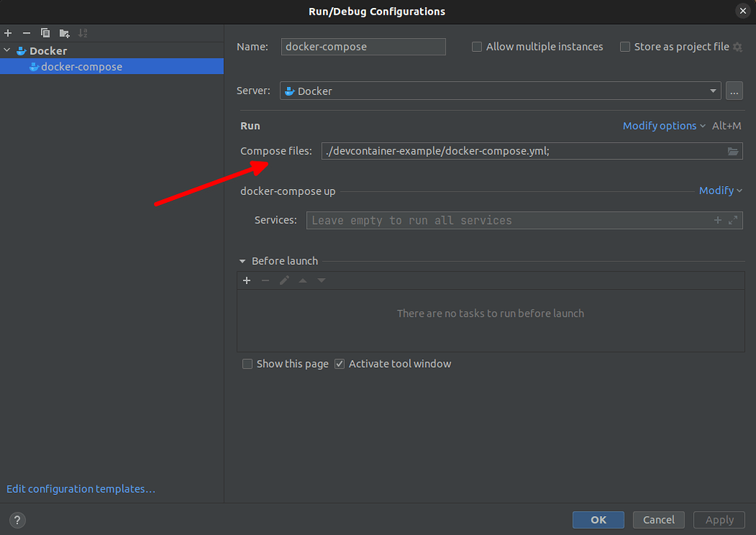This screenshot has height=535, width=756.
Task: Remove the selected configuration
Action: [x=26, y=33]
